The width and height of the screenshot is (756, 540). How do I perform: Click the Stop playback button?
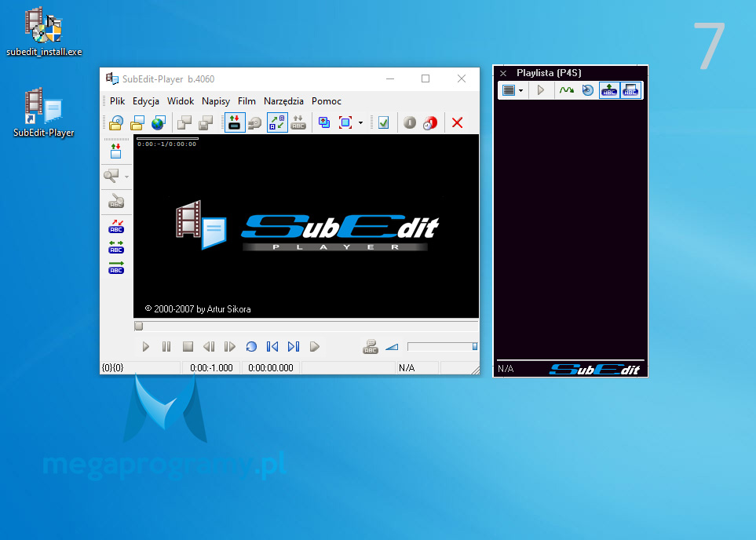point(188,347)
